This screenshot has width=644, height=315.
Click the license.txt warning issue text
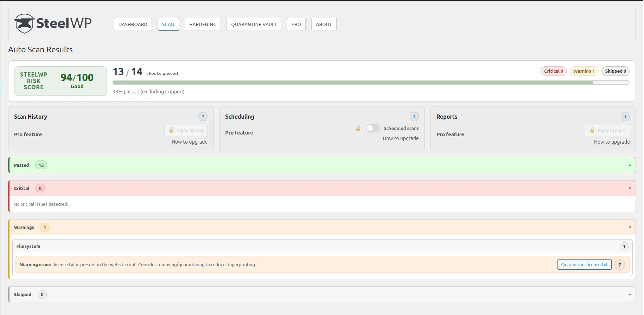[155, 265]
